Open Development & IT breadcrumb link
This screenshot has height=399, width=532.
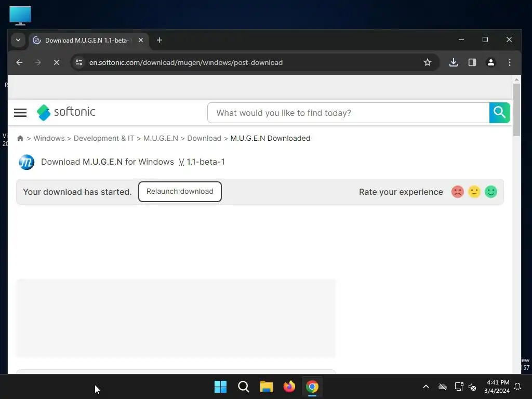click(x=104, y=138)
